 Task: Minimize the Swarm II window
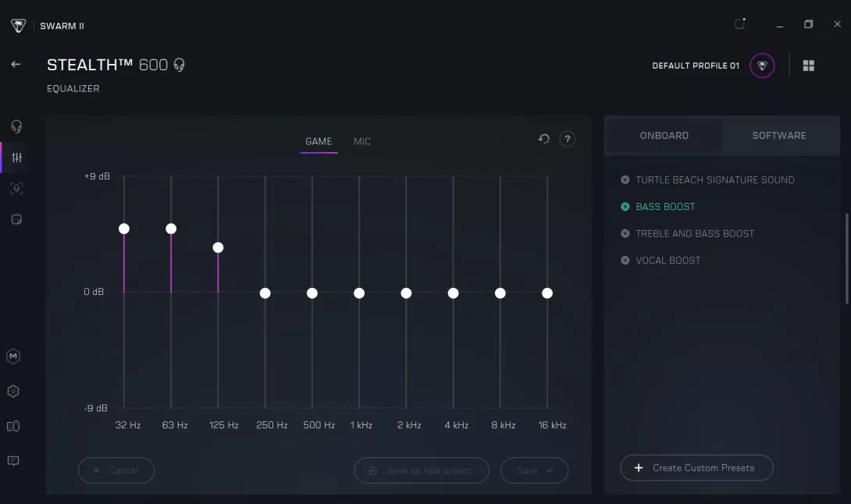779,25
